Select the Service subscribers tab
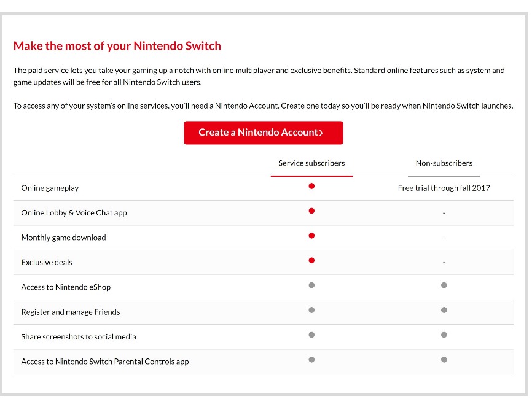Image resolution: width=532 pixels, height=410 pixels. point(311,163)
